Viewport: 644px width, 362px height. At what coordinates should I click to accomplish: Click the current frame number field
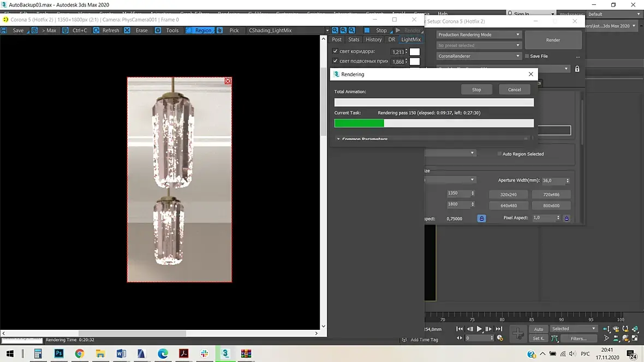coord(479,338)
